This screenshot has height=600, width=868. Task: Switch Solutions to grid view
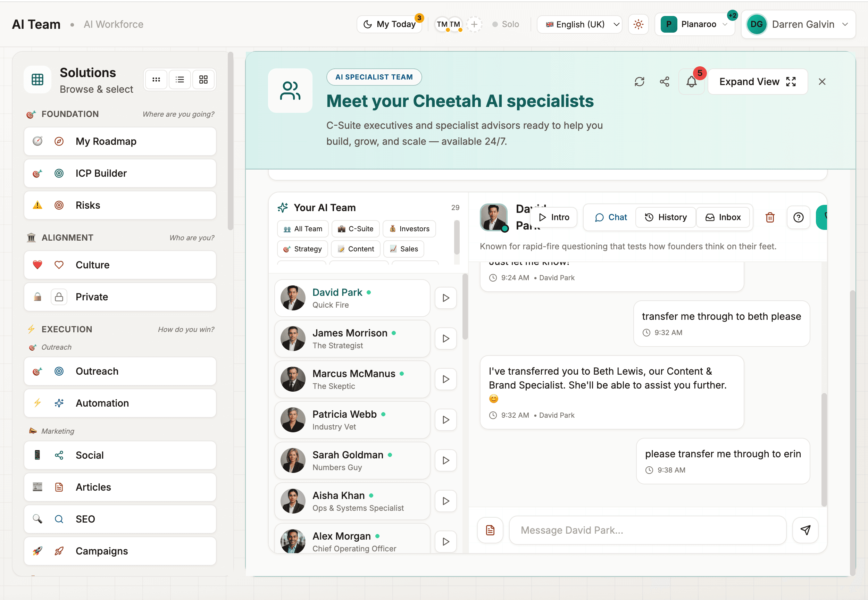coord(203,80)
